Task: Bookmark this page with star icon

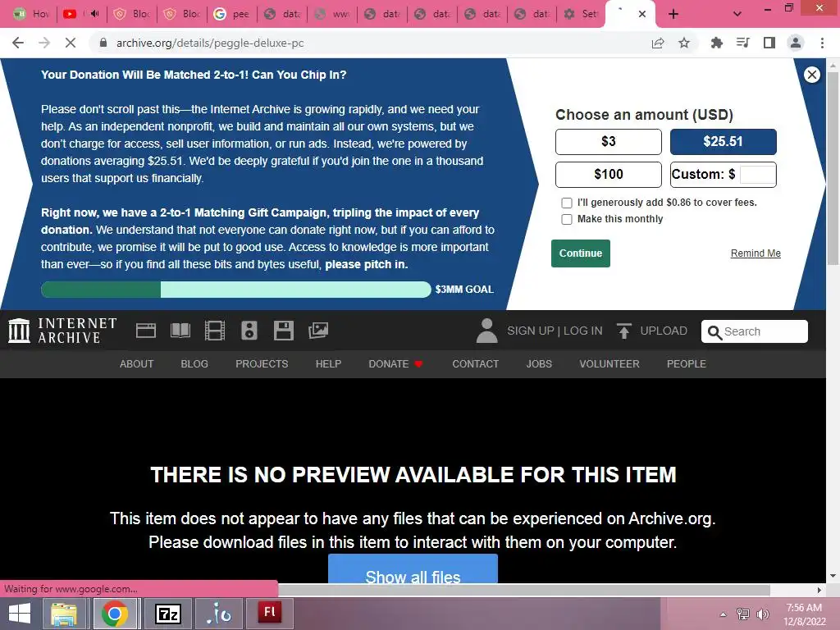Action: click(x=684, y=43)
